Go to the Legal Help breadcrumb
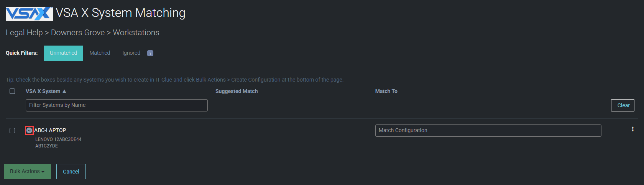Screen dimensions: 644x185 pyautogui.click(x=24, y=33)
